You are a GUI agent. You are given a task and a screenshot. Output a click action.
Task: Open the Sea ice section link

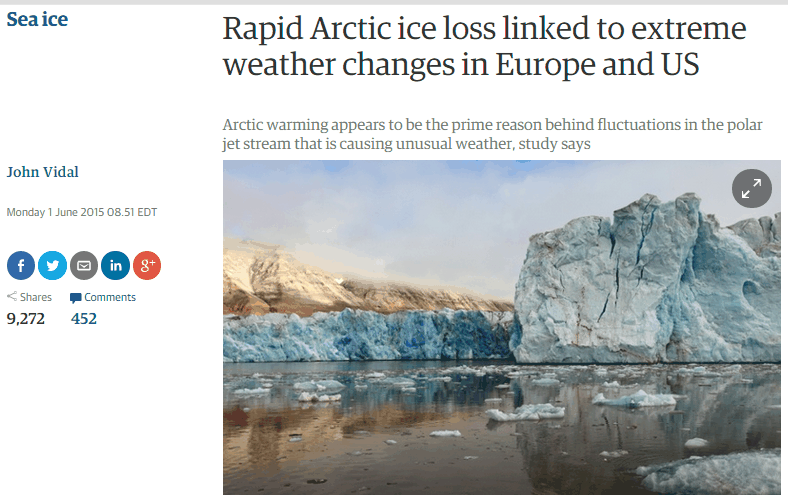pyautogui.click(x=37, y=20)
